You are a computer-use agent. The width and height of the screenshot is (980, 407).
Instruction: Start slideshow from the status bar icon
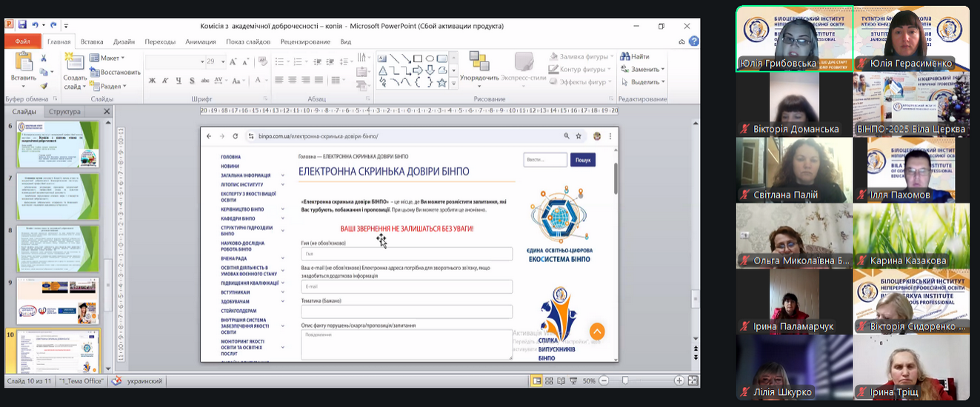[573, 380]
